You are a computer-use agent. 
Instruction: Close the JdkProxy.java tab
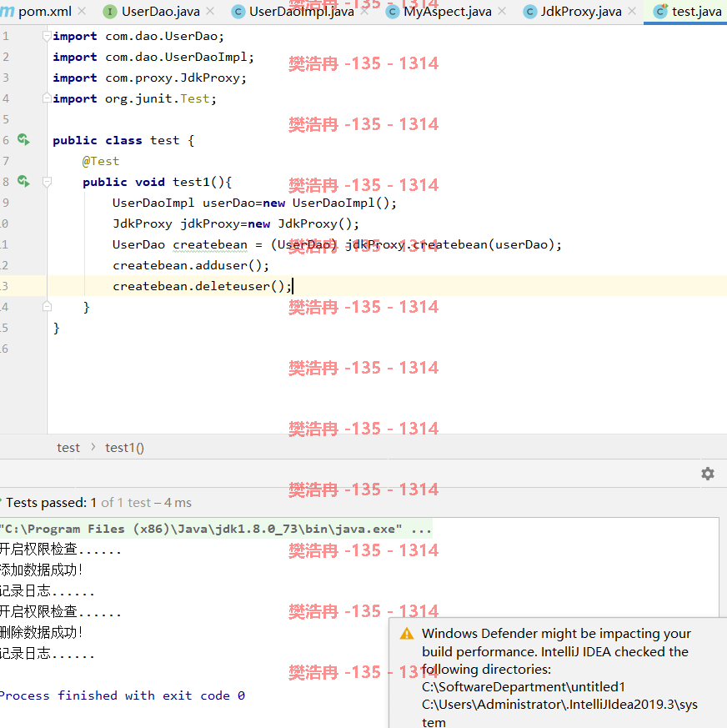[x=632, y=11]
